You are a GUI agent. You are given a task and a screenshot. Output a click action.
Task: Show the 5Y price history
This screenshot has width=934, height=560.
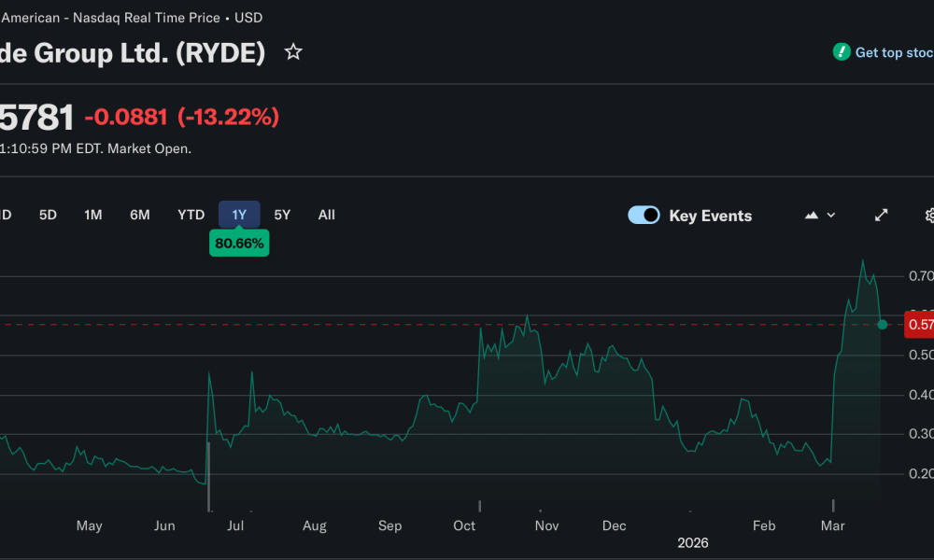[282, 215]
